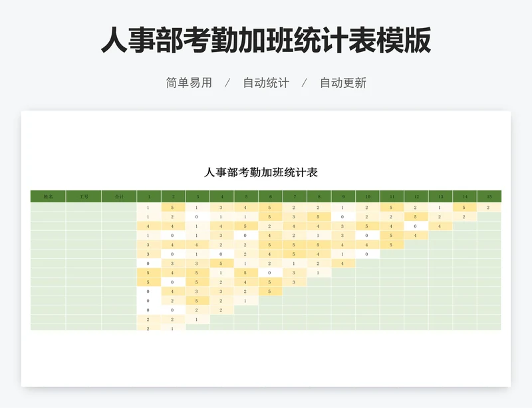The height and width of the screenshot is (408, 532).
Task: Click the day 13 column header
Action: tap(441, 197)
